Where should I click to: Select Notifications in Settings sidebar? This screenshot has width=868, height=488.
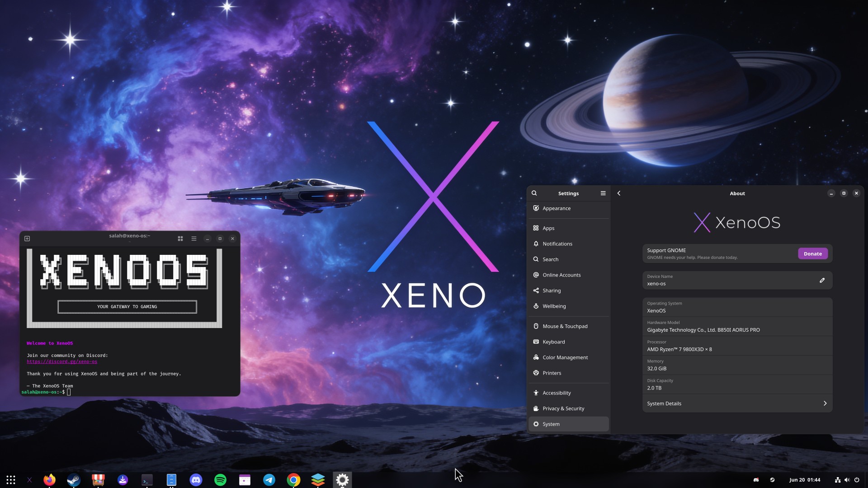569,244
